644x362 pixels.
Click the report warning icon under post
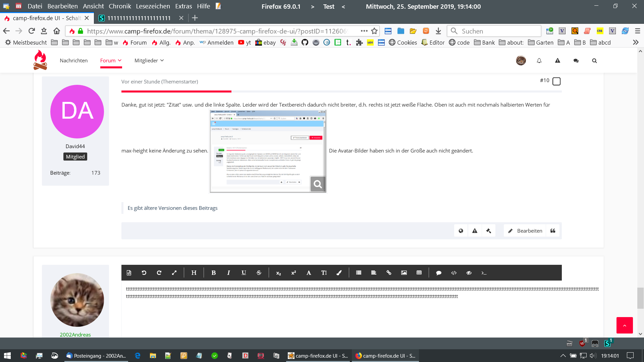coord(475,231)
